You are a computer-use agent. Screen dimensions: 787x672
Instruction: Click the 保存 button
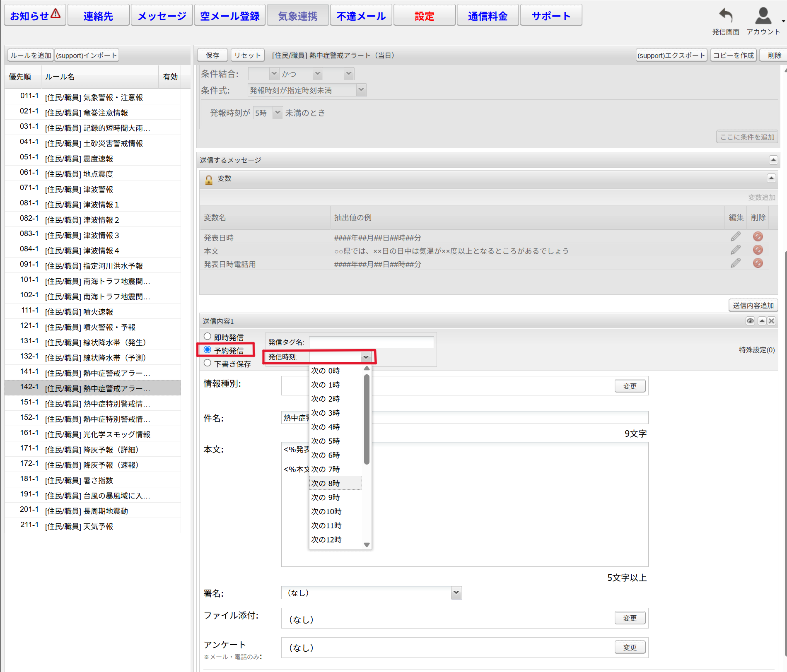[212, 55]
